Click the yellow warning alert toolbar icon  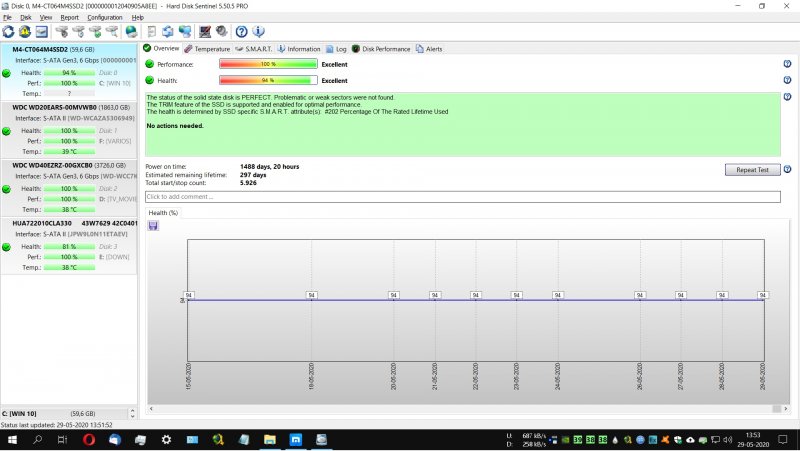point(24,32)
